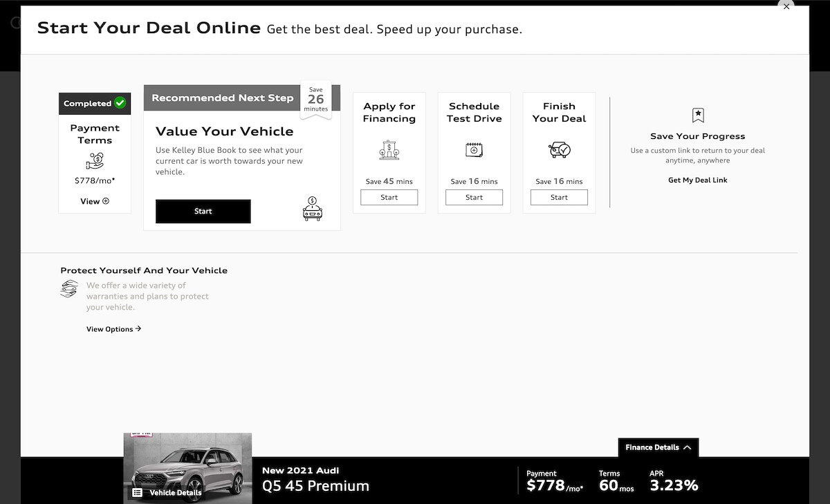The height and width of the screenshot is (504, 830).
Task: Click the New 2021 Audi label
Action: (301, 470)
